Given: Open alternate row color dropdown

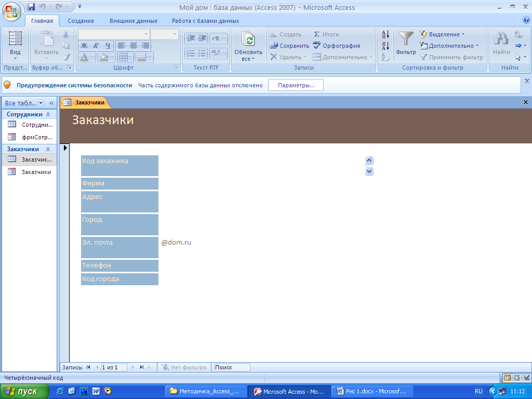Looking at the screenshot, I should [x=151, y=57].
